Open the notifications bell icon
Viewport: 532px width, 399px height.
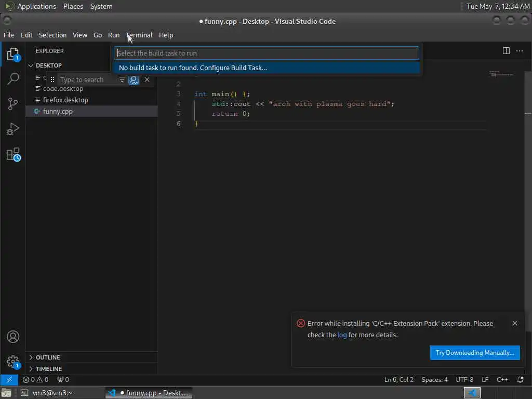(x=520, y=379)
